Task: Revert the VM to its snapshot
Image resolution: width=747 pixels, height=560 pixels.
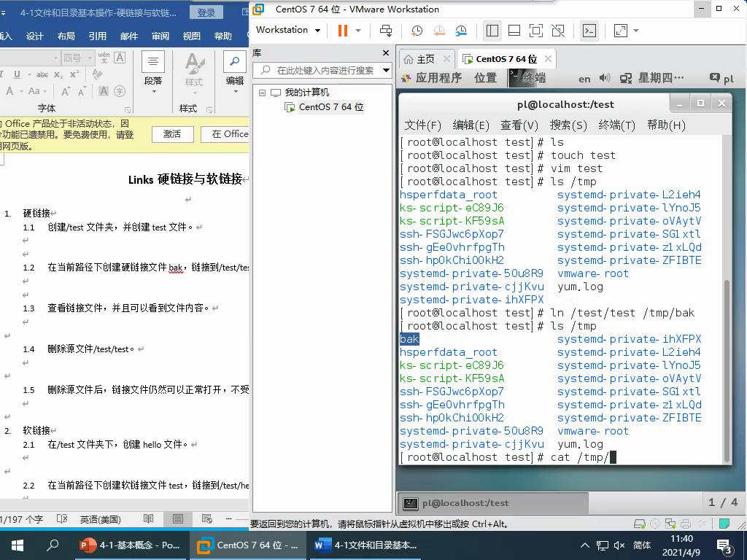Action: pyautogui.click(x=441, y=31)
